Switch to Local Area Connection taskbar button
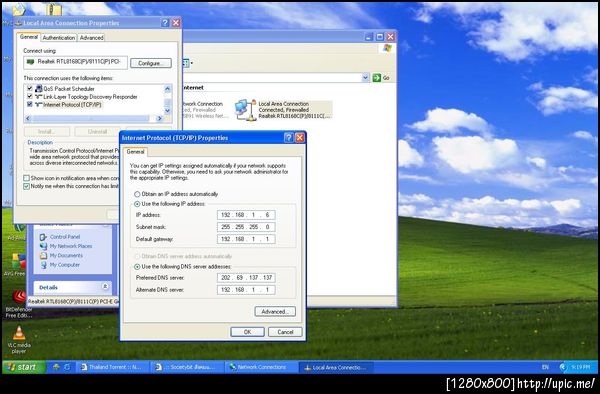The image size is (600, 394). point(336,367)
